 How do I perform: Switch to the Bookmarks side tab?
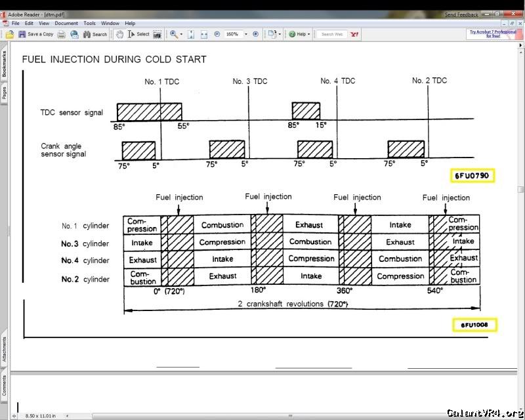click(4, 64)
